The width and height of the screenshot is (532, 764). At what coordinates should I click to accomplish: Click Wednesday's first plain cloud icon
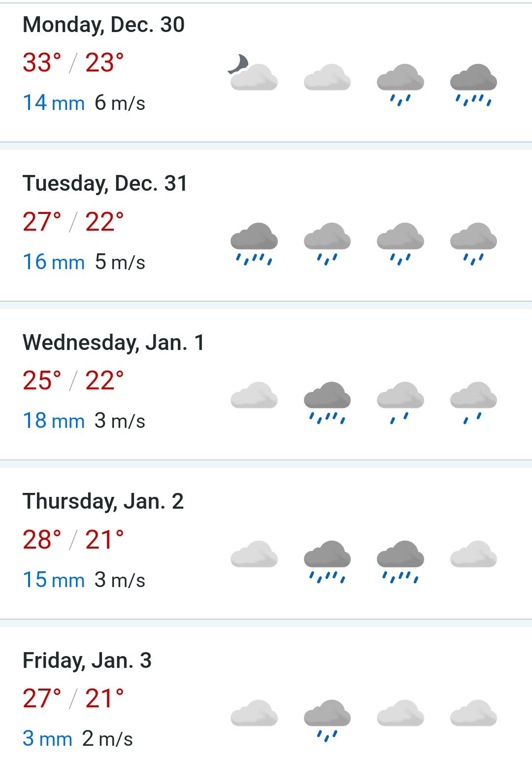point(254,395)
